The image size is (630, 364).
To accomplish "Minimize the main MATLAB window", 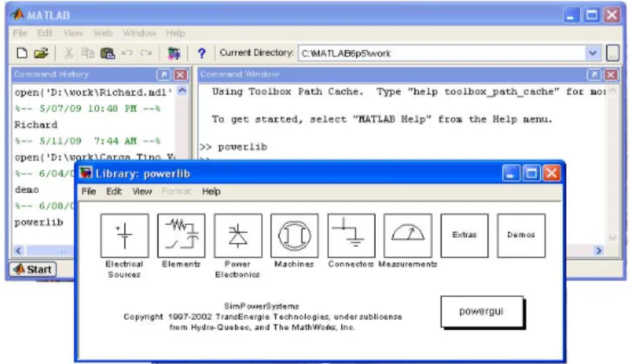I will [x=571, y=15].
